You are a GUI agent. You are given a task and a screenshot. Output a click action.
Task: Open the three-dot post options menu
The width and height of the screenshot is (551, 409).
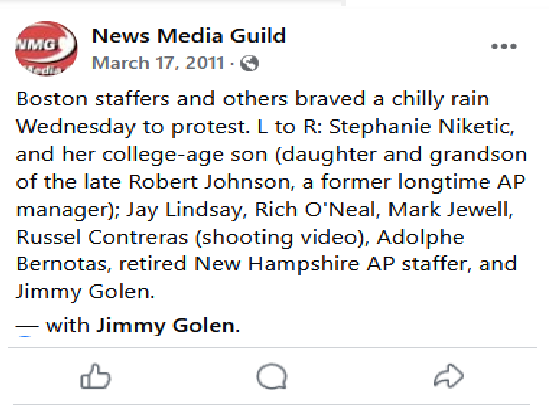(504, 46)
